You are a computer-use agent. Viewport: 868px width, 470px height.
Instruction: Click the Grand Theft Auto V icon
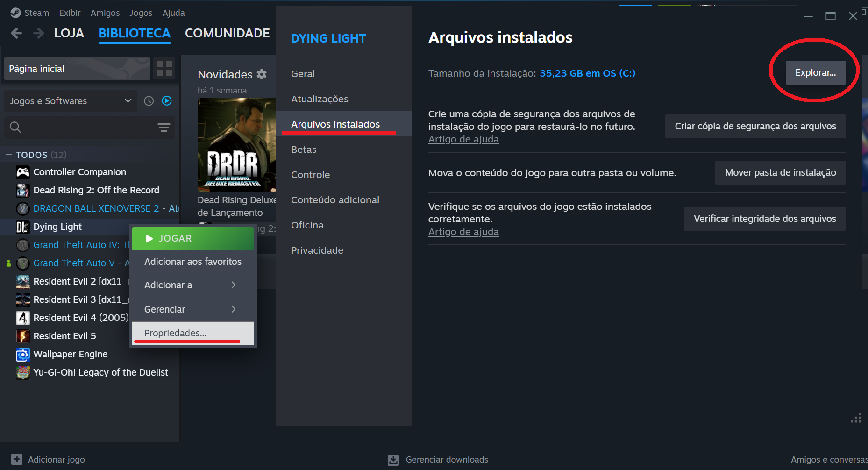[x=23, y=263]
